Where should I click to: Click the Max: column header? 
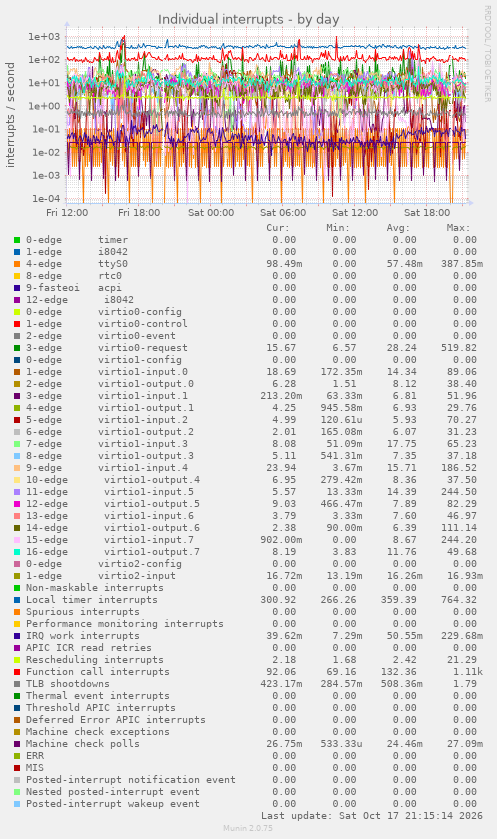pos(458,227)
